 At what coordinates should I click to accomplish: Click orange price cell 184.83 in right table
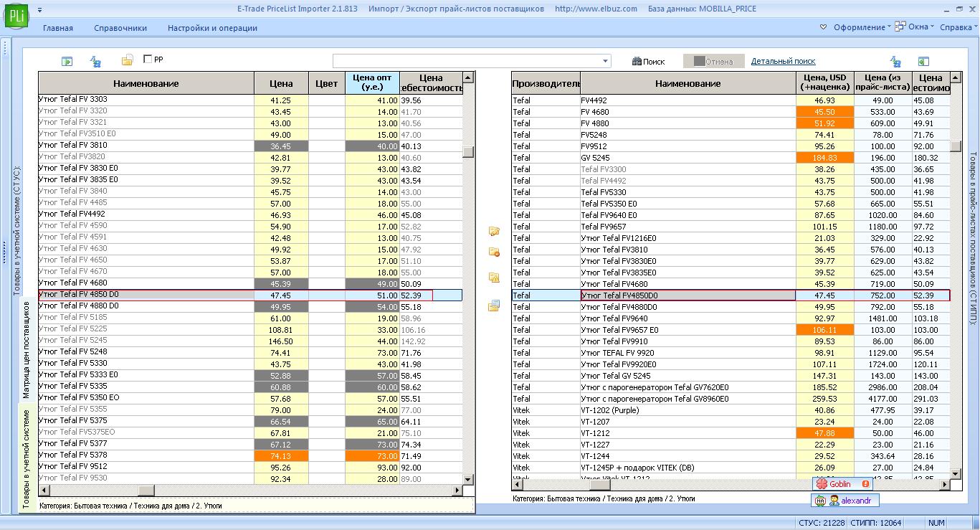824,158
